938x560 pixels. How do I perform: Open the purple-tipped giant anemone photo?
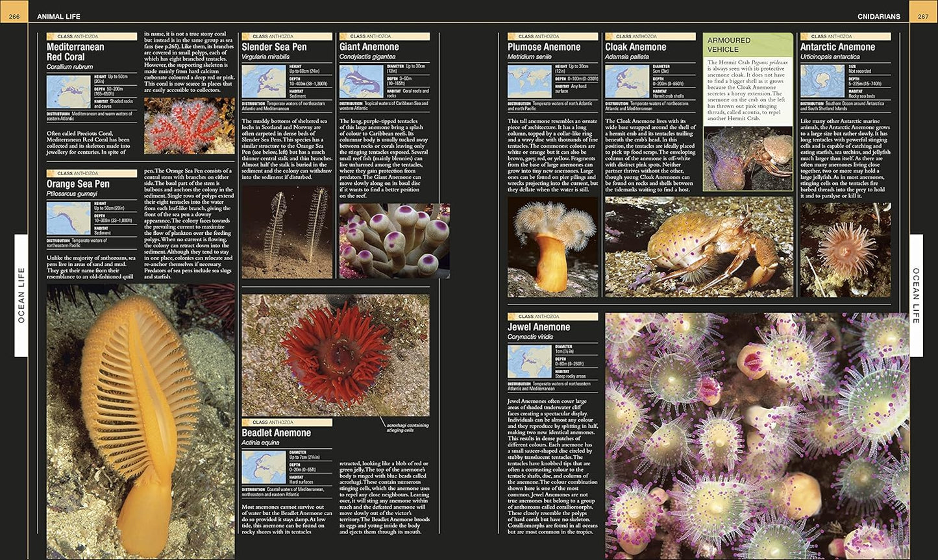[394, 241]
